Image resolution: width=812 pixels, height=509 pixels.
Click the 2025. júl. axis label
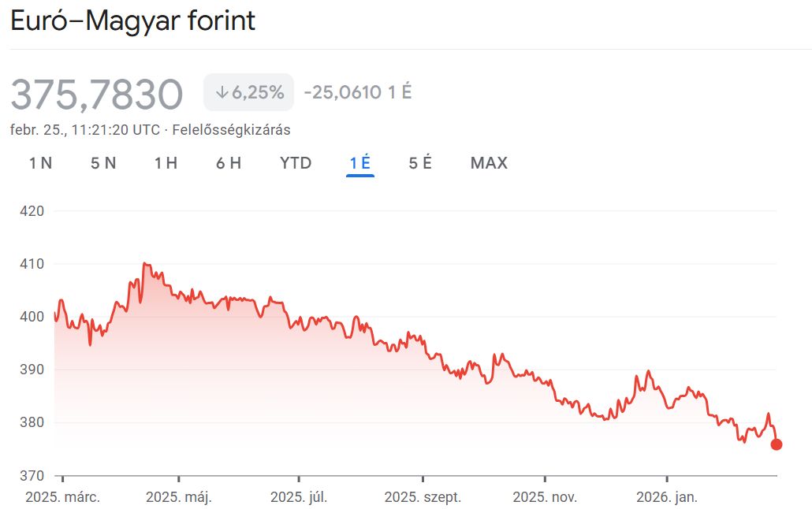pos(298,497)
